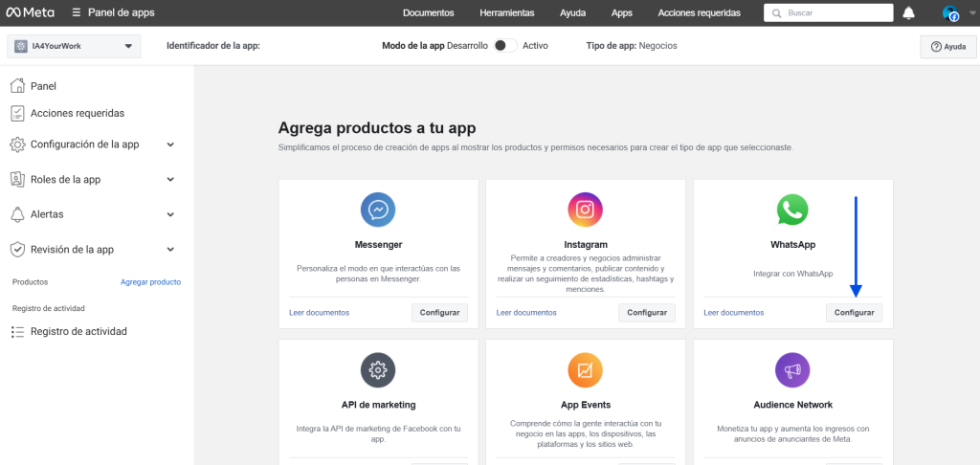
Task: Click the Messenger card title
Action: [378, 244]
